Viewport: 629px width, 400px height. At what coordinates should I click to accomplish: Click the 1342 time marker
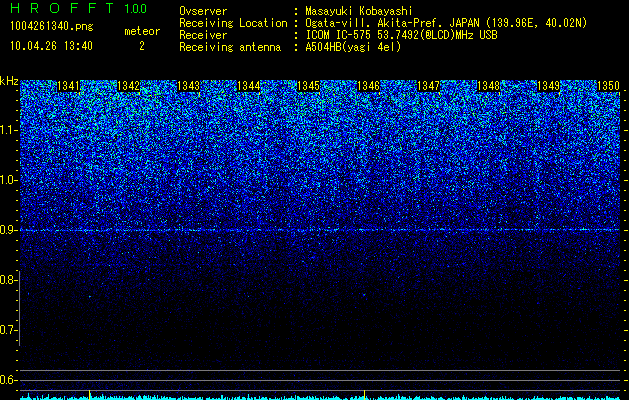(128, 86)
